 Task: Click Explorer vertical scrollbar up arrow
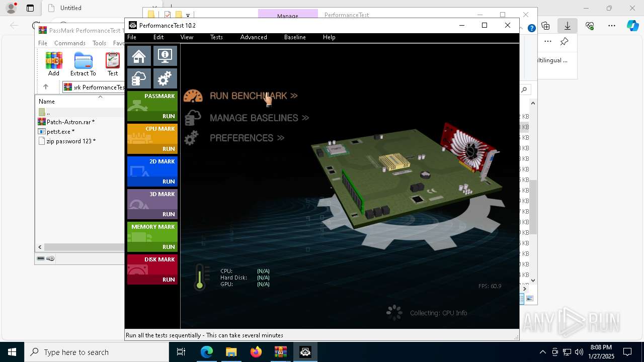coord(533,103)
